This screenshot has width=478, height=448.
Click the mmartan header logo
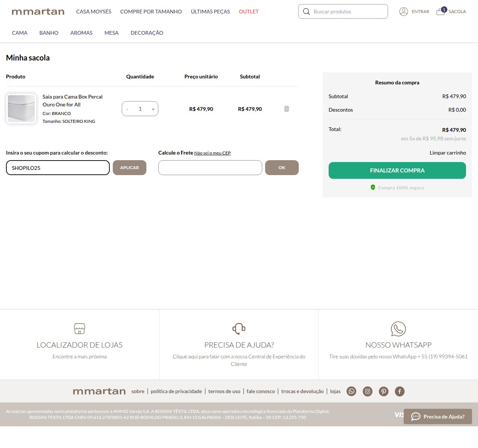tap(38, 12)
